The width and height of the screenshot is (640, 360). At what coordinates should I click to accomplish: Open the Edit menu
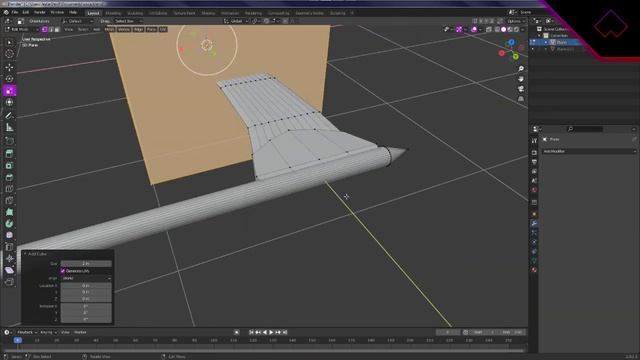(26, 13)
